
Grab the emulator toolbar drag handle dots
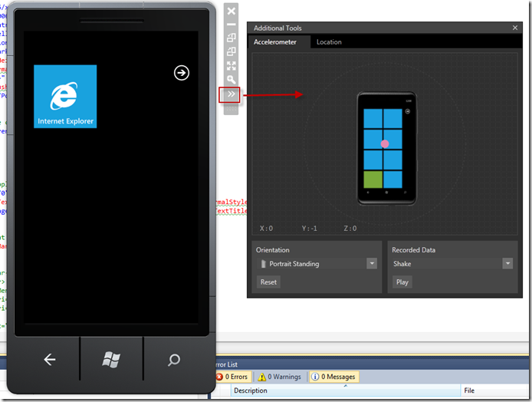(232, 109)
